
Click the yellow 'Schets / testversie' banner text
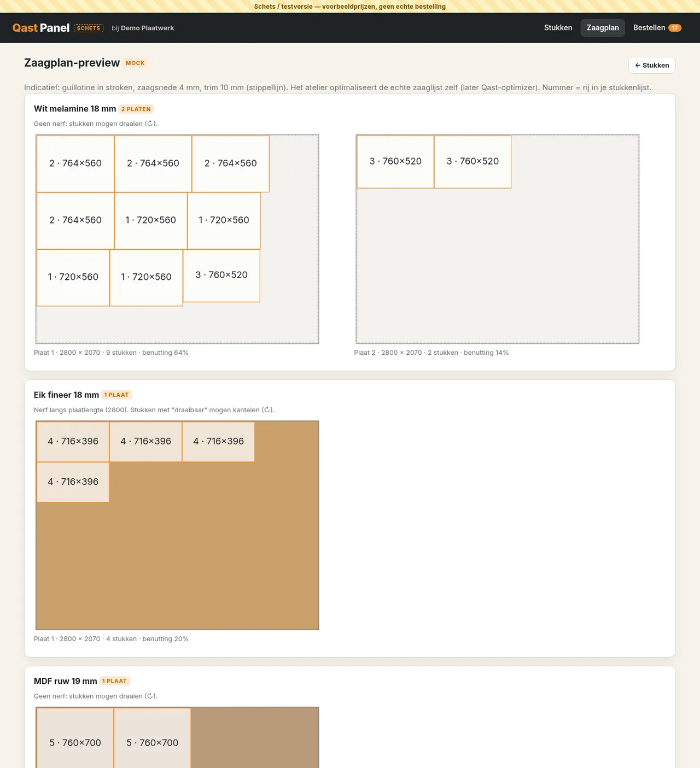[x=350, y=7]
